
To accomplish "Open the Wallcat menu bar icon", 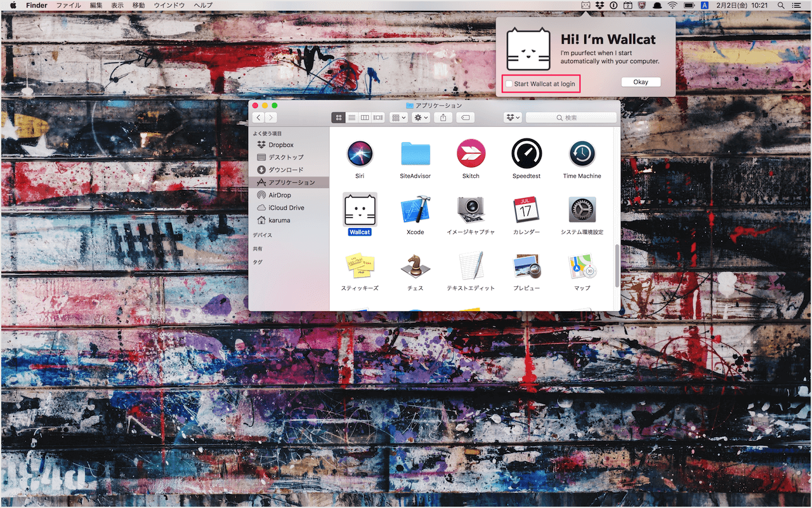I will (x=586, y=5).
